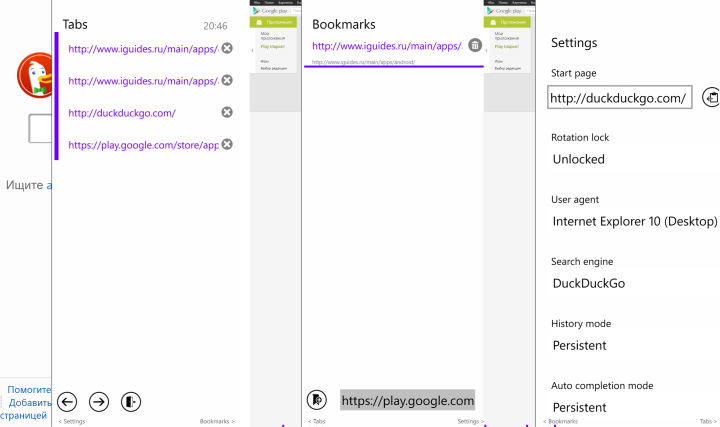Open the History mode 'Persistent' selector

(579, 345)
